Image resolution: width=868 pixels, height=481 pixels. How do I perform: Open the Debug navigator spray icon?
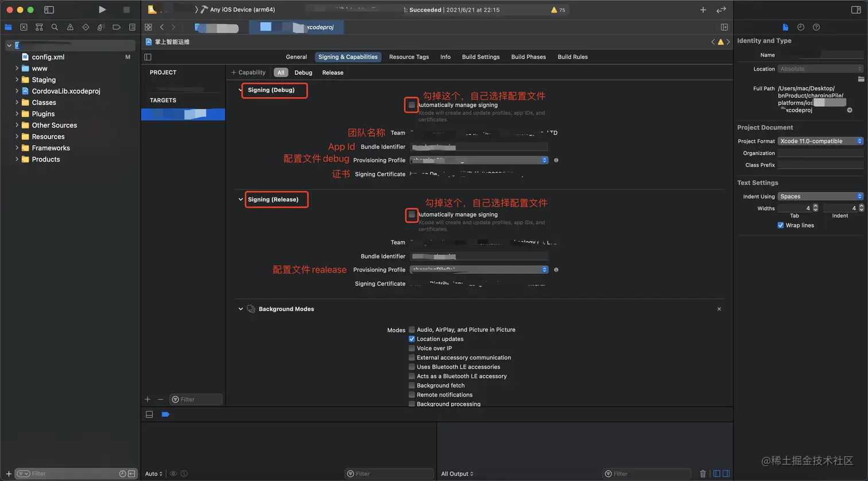click(101, 27)
